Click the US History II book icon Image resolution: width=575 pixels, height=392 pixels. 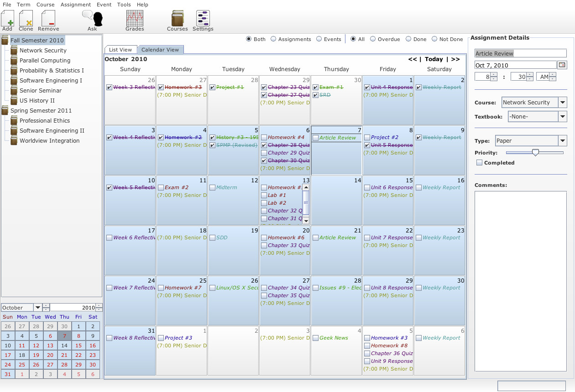14,101
